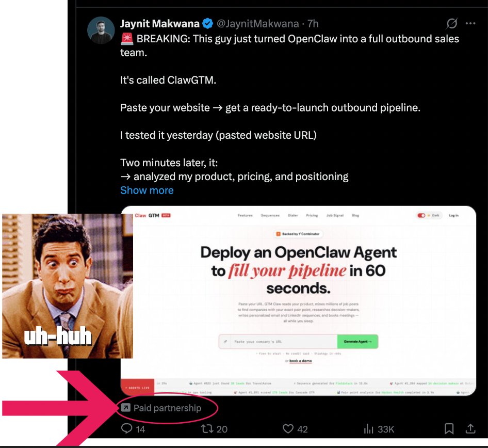The height and width of the screenshot is (448, 488).
Task: Click the Paid partnership arrow icon
Action: point(126,408)
